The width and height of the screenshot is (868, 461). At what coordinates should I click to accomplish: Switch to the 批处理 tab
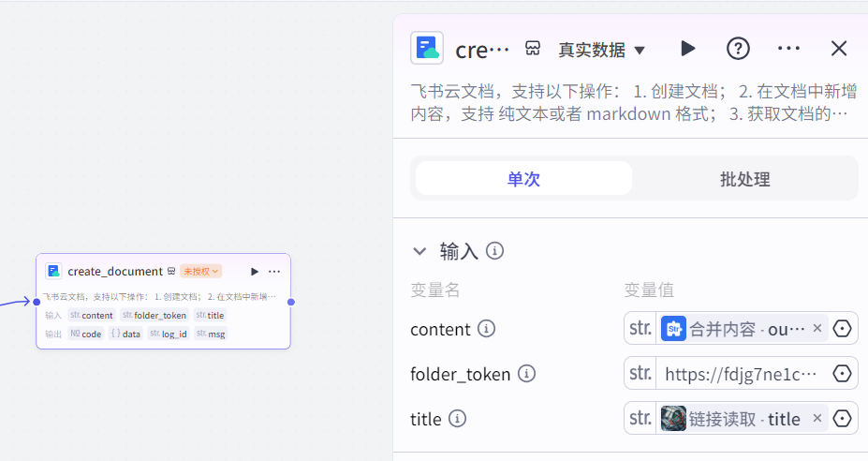(744, 179)
